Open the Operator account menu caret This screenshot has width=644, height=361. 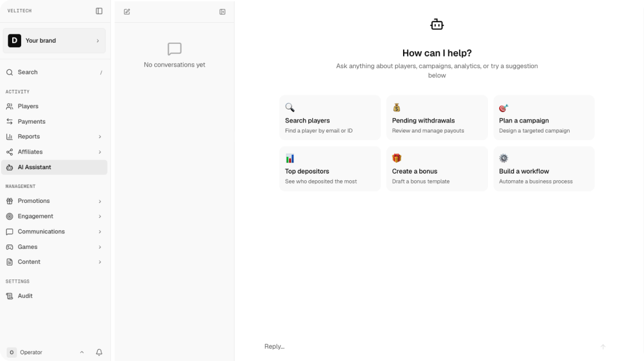(x=82, y=352)
